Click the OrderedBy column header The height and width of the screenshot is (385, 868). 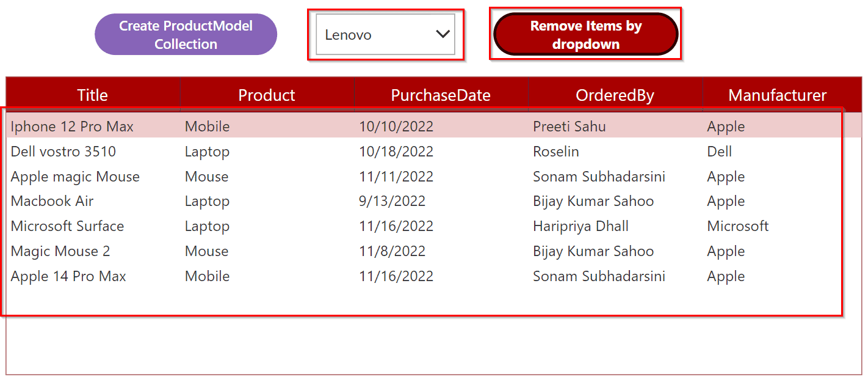pyautogui.click(x=615, y=95)
